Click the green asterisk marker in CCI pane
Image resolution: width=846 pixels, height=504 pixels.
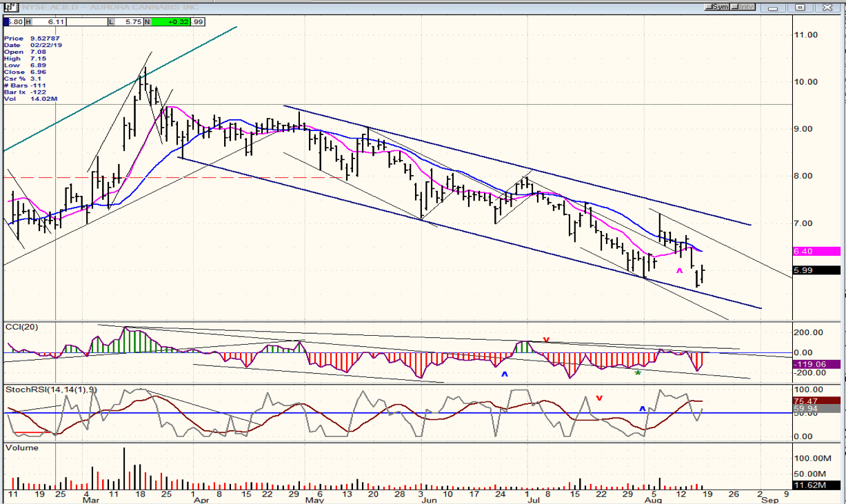pos(638,373)
